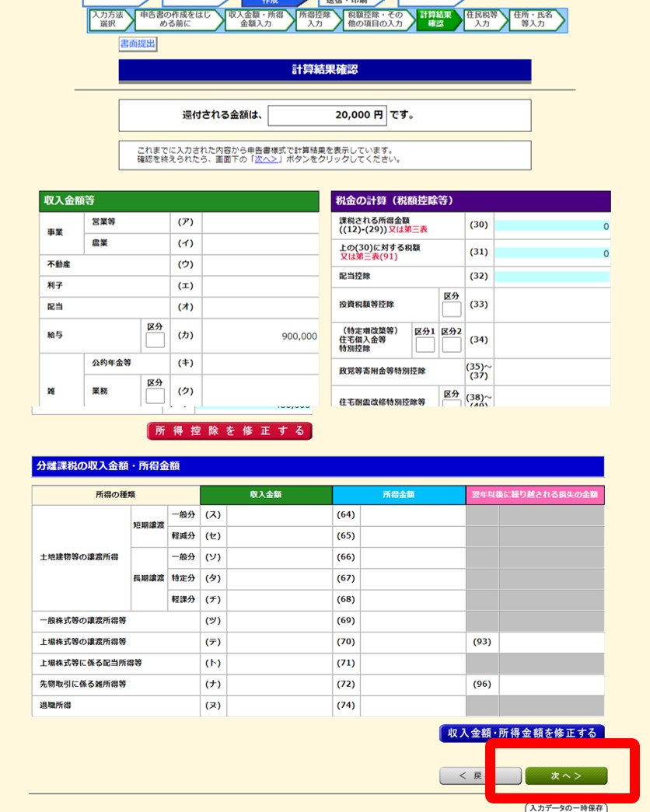Click the 区分1 box for 住宅借入金等特別控除
The width and height of the screenshot is (650, 812).
pos(425,345)
